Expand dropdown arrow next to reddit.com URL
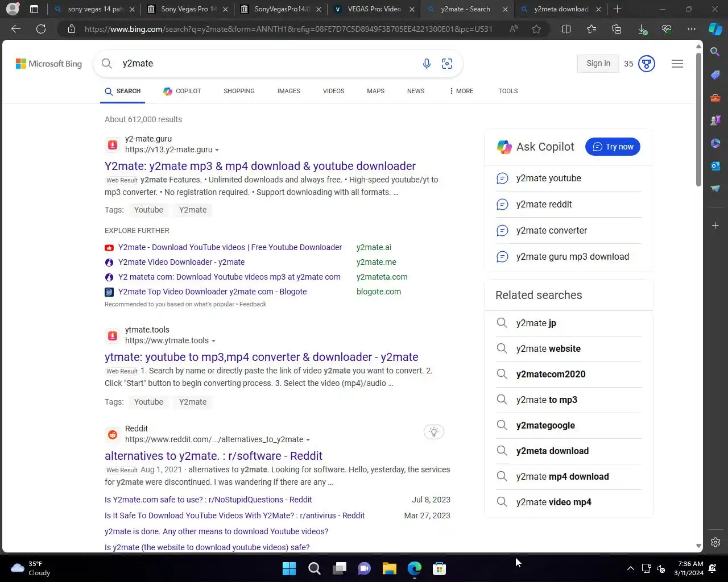Image resolution: width=728 pixels, height=582 pixels. point(308,440)
